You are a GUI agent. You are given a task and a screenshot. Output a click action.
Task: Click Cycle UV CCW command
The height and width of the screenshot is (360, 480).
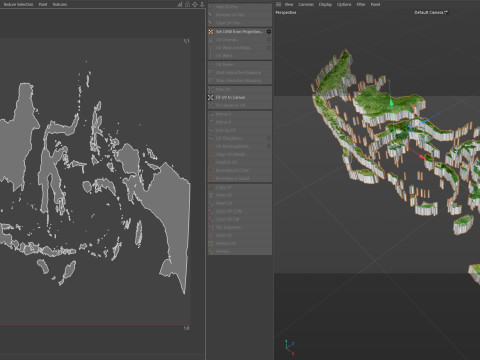[x=240, y=211]
